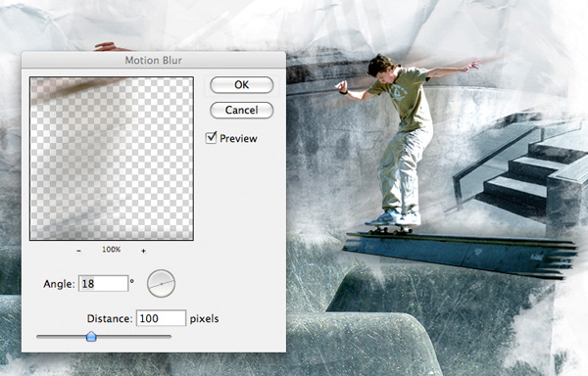Click inside the blur preview thumbnail

[x=112, y=159]
